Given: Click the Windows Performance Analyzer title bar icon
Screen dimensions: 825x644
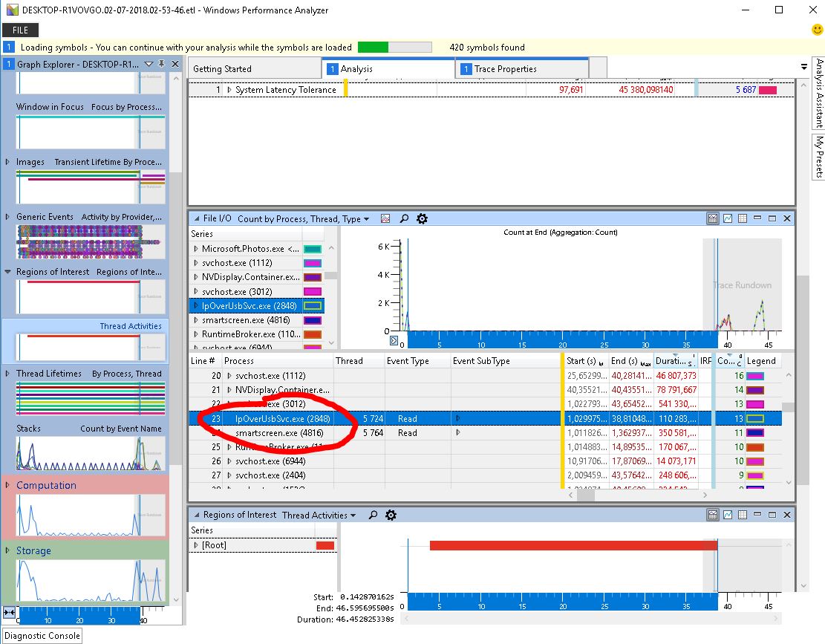Looking at the screenshot, I should tap(12, 10).
